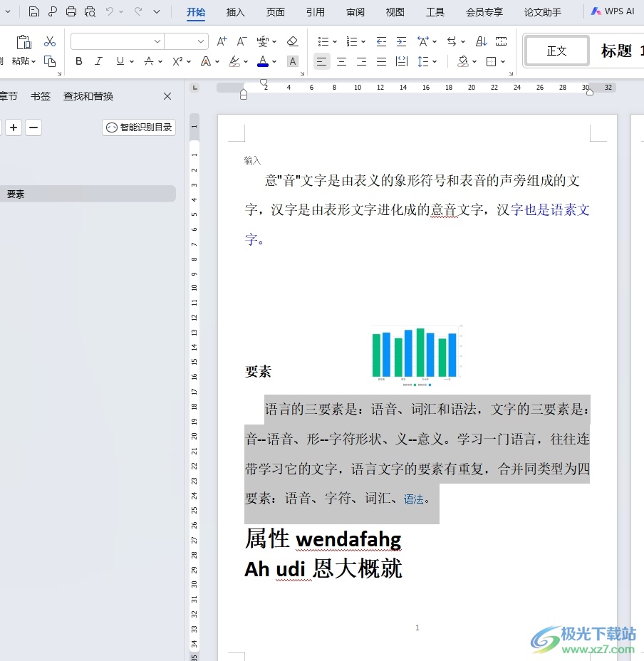Click the ruler tab selector L button
This screenshot has width=644, height=661.
(x=194, y=88)
